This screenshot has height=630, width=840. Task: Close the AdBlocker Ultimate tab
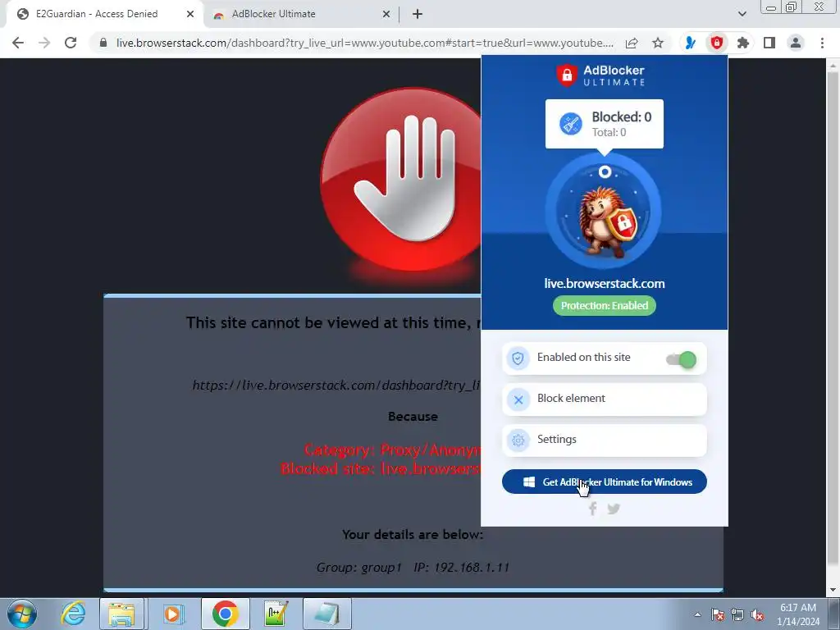tap(386, 14)
